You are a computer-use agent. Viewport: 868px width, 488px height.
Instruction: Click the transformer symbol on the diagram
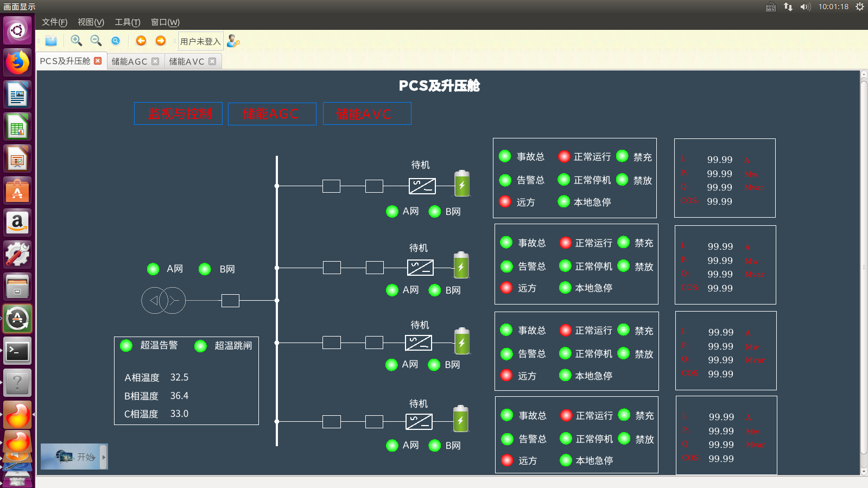point(163,300)
